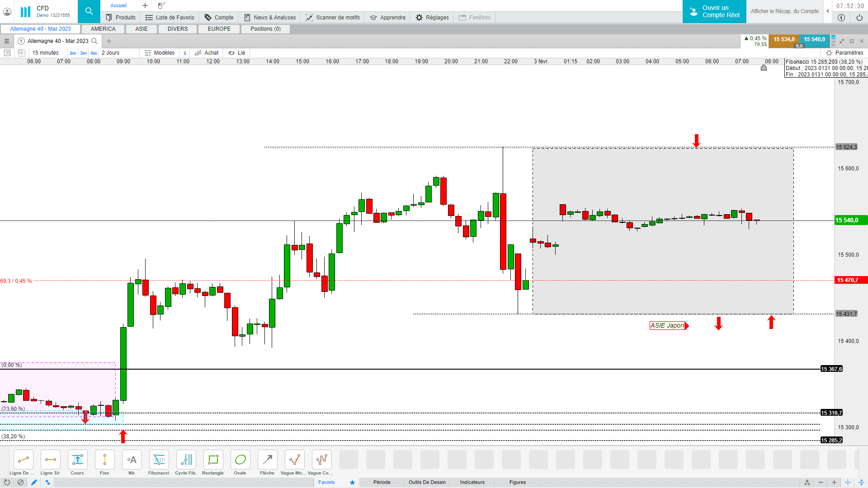Switch to the EUROPE tab

tap(219, 29)
